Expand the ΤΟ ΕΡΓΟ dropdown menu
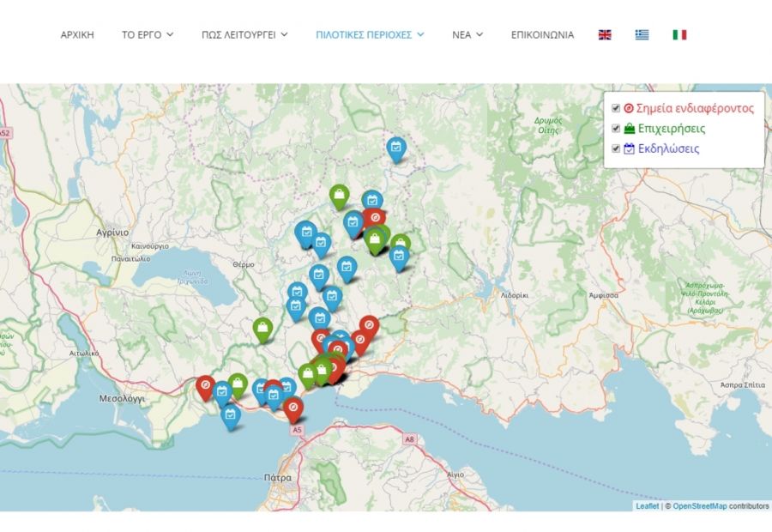This screenshot has width=772, height=532. [148, 35]
